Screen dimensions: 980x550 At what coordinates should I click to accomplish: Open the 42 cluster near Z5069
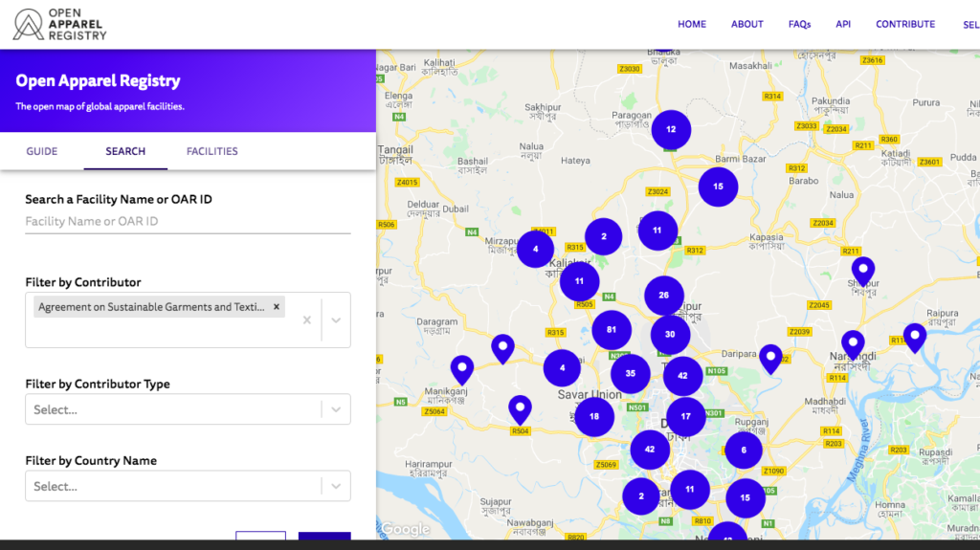pyautogui.click(x=650, y=450)
